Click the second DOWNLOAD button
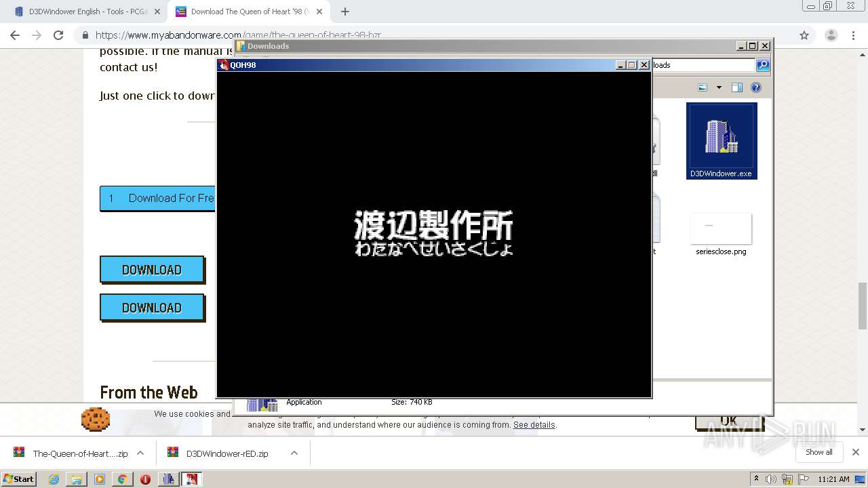The image size is (868, 488). pyautogui.click(x=152, y=308)
